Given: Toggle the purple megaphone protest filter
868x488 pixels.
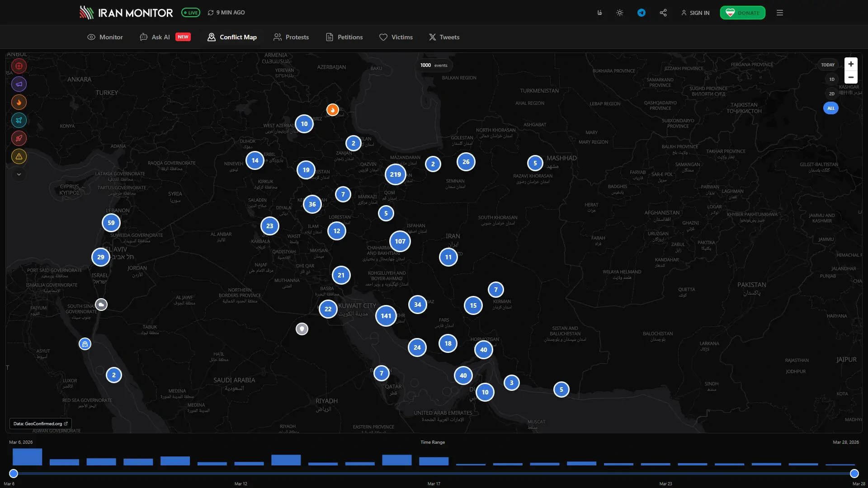Looking at the screenshot, I should tap(19, 84).
